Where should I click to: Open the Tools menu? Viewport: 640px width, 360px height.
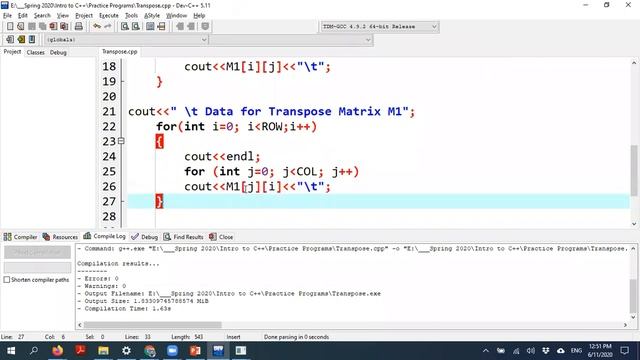(x=131, y=16)
